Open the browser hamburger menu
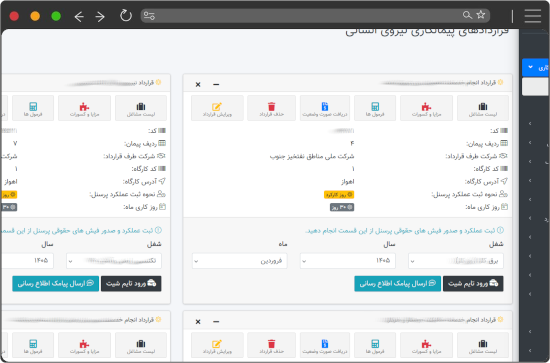 pyautogui.click(x=532, y=16)
